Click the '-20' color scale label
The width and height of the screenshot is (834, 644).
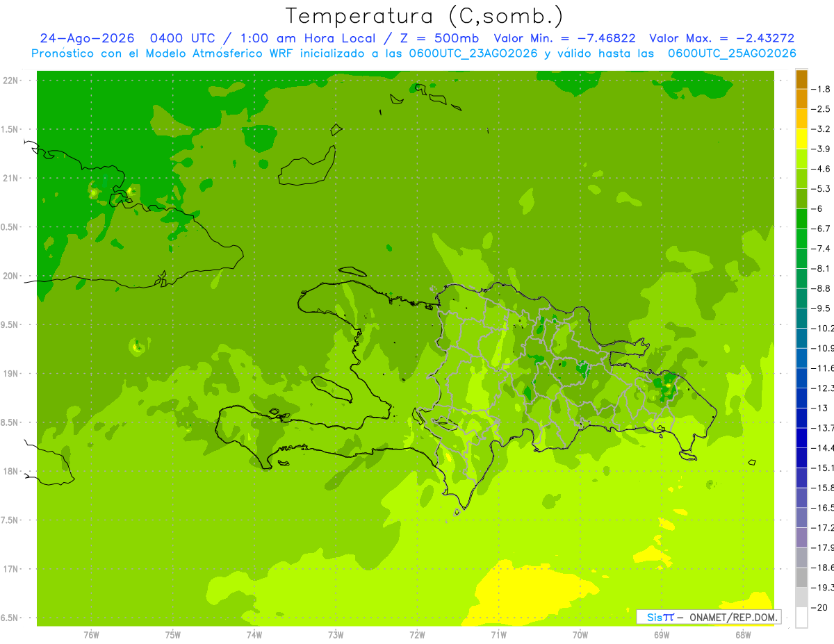point(819,608)
